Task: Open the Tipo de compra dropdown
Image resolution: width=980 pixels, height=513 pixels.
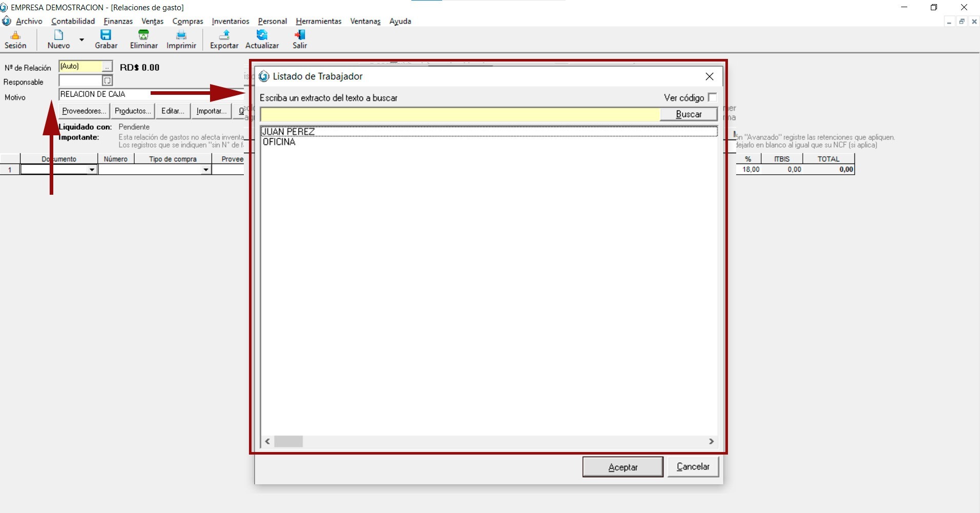Action: (205, 170)
